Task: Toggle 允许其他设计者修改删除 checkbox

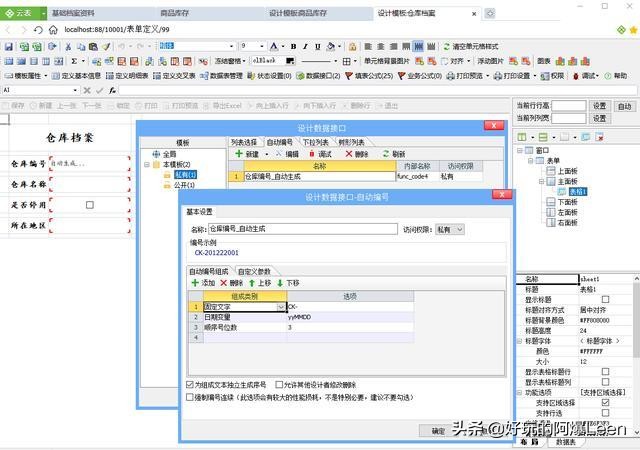Action: (x=279, y=385)
